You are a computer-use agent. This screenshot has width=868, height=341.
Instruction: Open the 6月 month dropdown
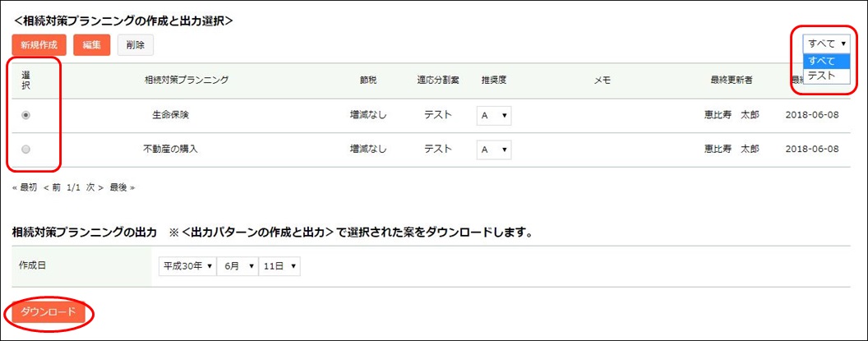point(238,265)
